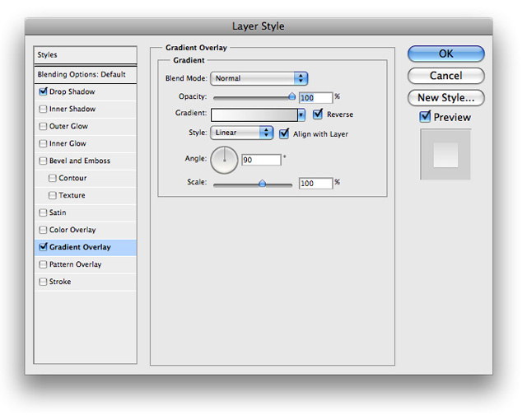
Task: Select the Bevel and Emboss label
Action: tap(80, 161)
